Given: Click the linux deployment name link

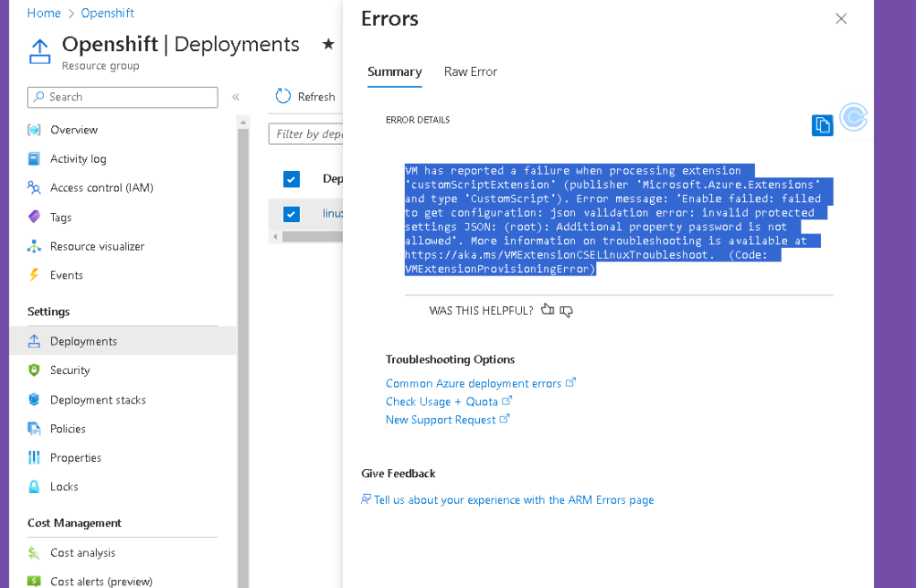Looking at the screenshot, I should pyautogui.click(x=333, y=214).
